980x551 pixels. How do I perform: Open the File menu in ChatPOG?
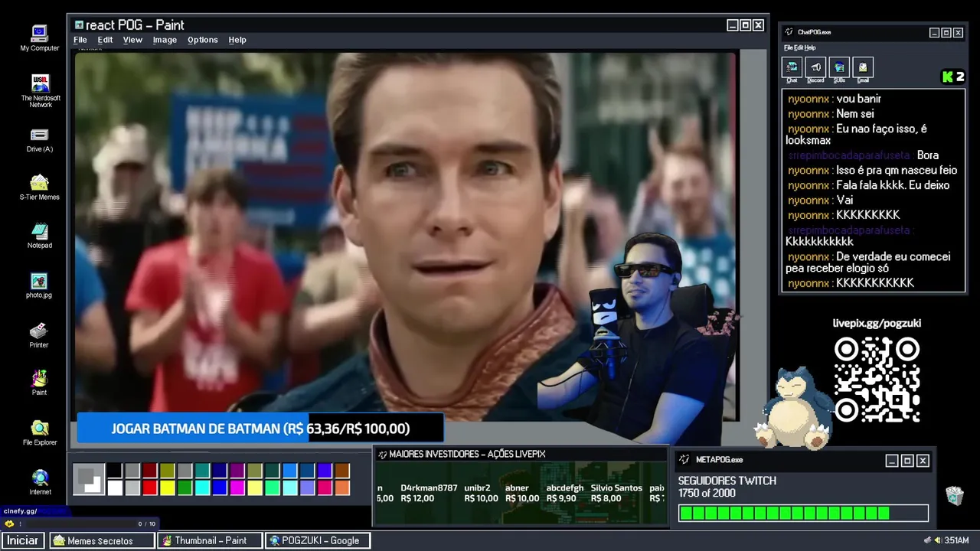click(x=788, y=47)
